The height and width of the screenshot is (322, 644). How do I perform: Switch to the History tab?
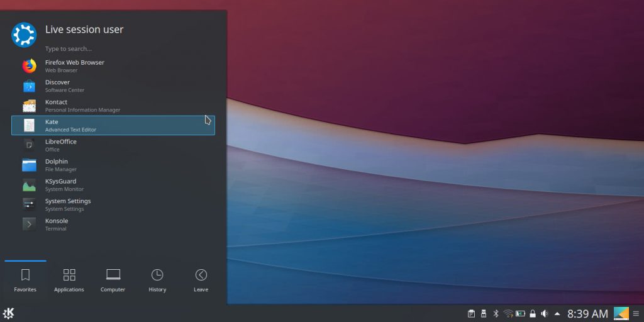coord(157,281)
